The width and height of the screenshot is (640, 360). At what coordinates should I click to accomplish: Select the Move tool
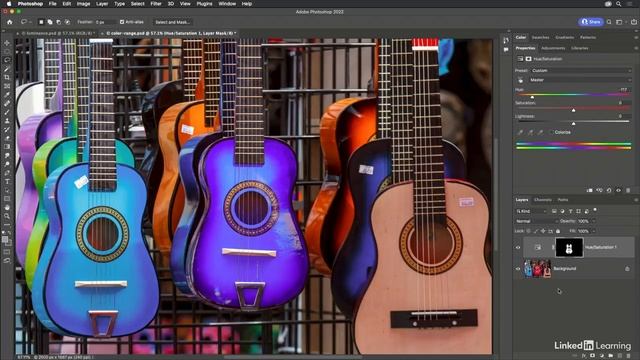[7, 43]
